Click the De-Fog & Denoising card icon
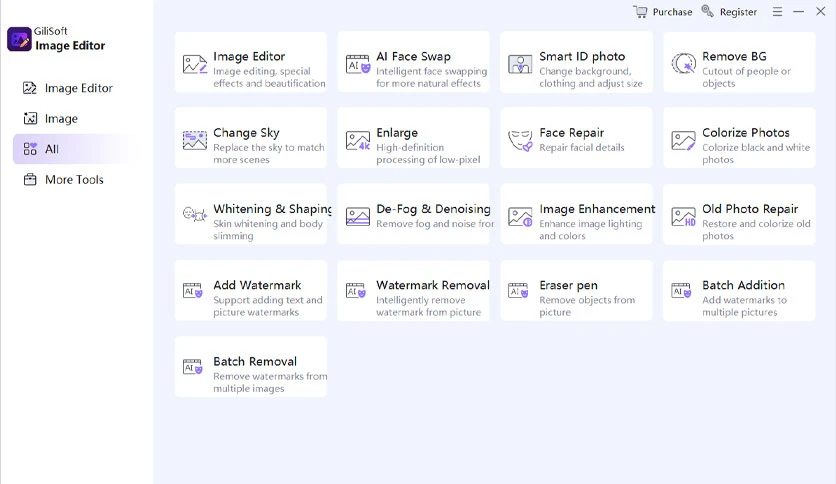The image size is (836, 484). (x=357, y=216)
